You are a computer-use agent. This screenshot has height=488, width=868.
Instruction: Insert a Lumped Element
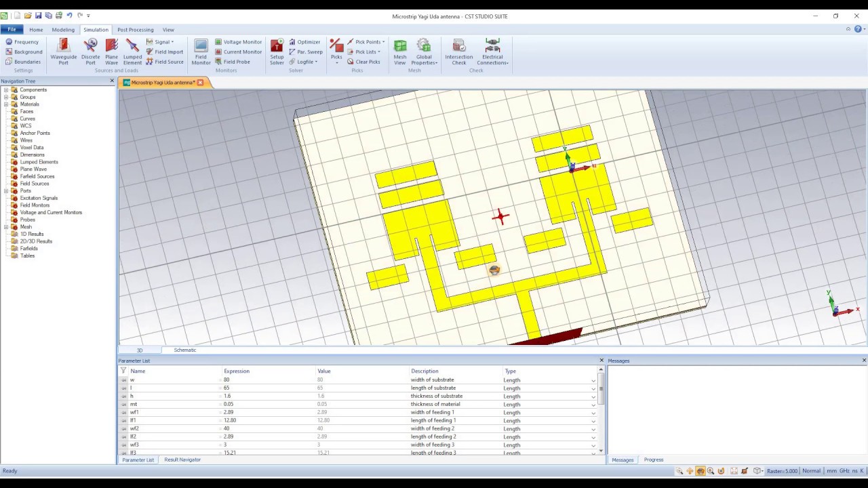tap(132, 52)
